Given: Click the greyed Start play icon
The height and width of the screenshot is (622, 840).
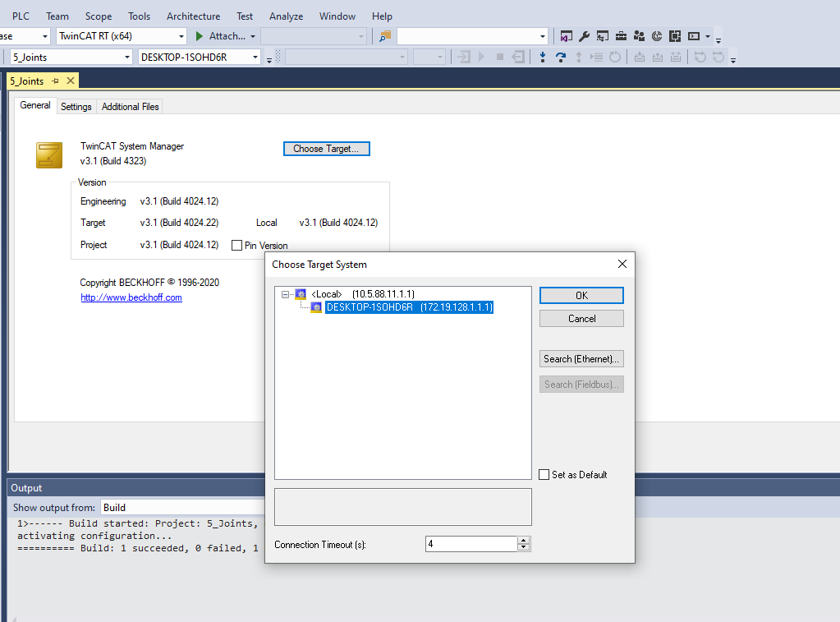Looking at the screenshot, I should point(482,57).
